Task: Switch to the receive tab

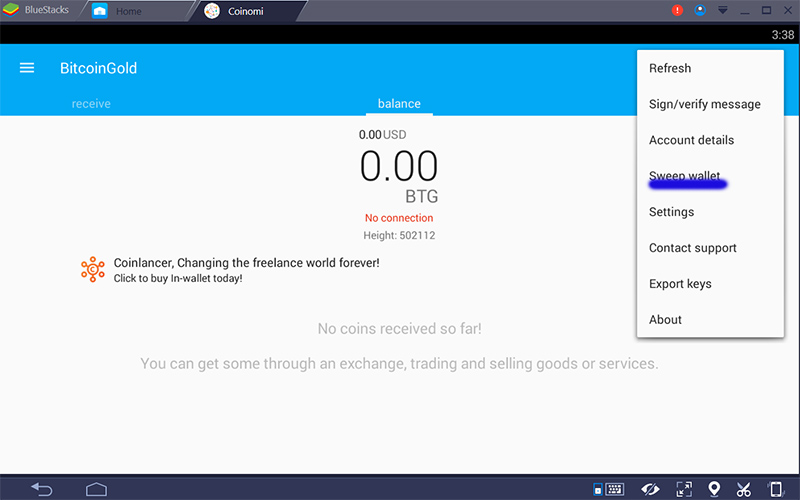Action: click(x=91, y=104)
